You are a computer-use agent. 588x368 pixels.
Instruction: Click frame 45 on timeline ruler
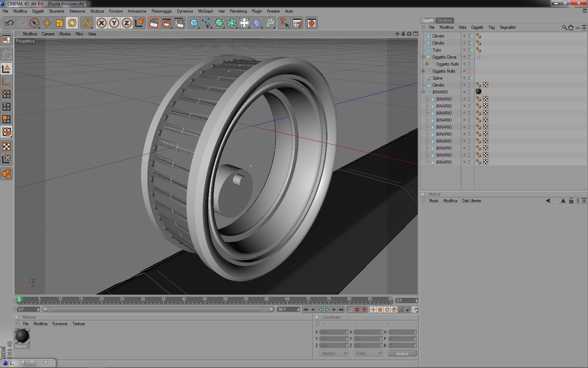coord(205,301)
